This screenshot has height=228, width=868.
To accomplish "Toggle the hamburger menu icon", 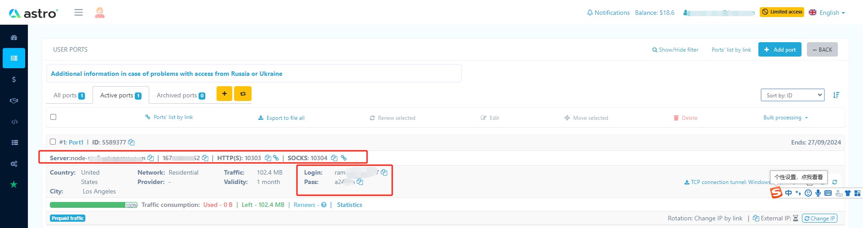I will 79,13.
